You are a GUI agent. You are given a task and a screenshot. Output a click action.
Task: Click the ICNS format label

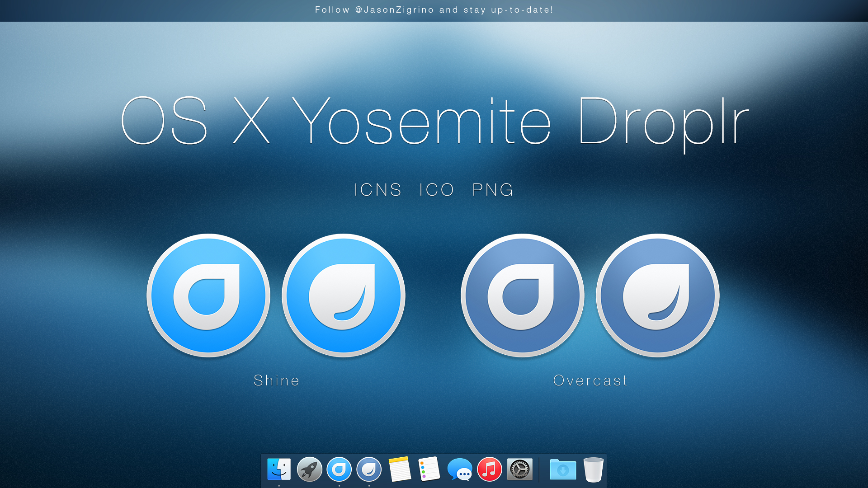(377, 190)
